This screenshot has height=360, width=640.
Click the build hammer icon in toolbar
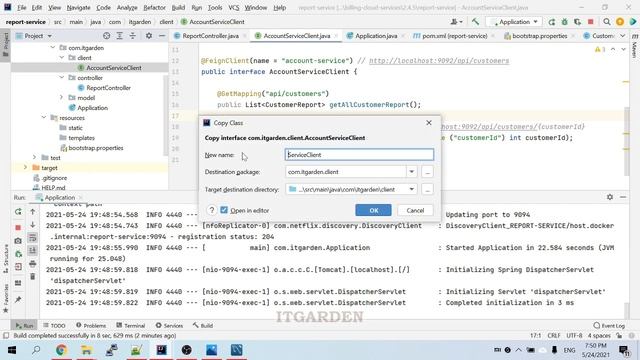tap(475, 22)
